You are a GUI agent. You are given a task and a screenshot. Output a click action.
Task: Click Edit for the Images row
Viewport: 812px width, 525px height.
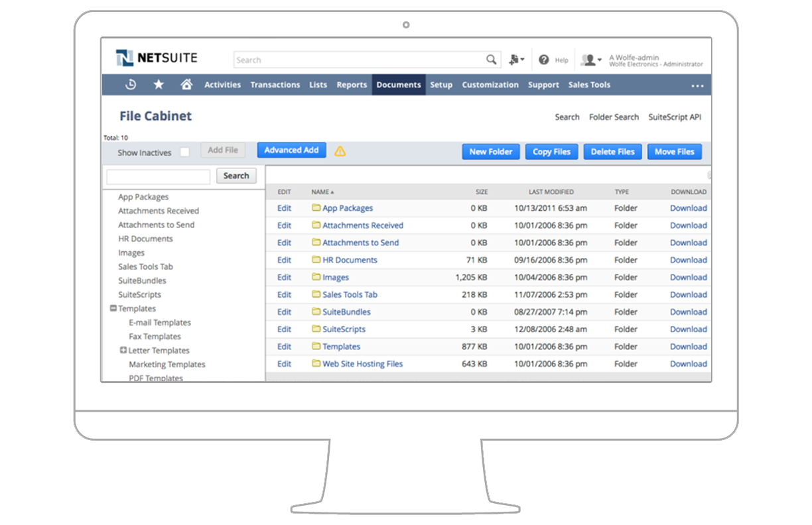click(x=284, y=277)
